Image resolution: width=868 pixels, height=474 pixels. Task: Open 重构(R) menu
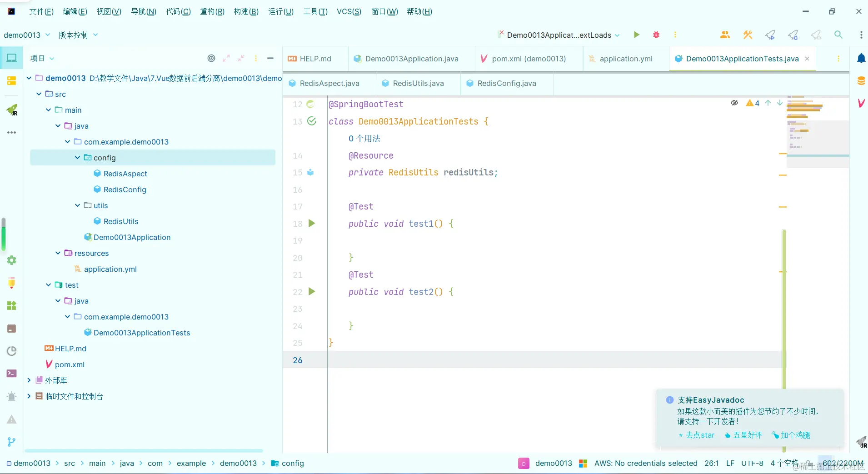coord(212,11)
